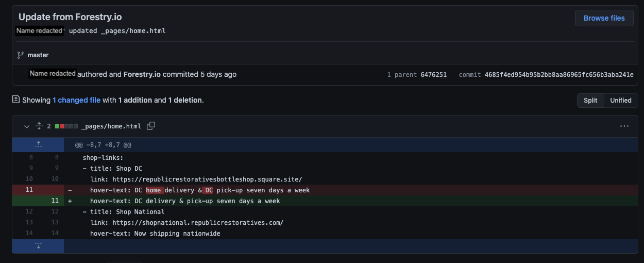The width and height of the screenshot is (644, 263).
Task: Click the Browse files button
Action: [604, 18]
